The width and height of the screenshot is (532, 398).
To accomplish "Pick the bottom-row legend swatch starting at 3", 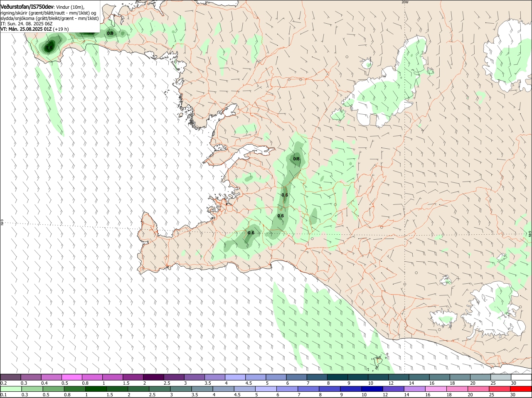I will pyautogui.click(x=180, y=389).
